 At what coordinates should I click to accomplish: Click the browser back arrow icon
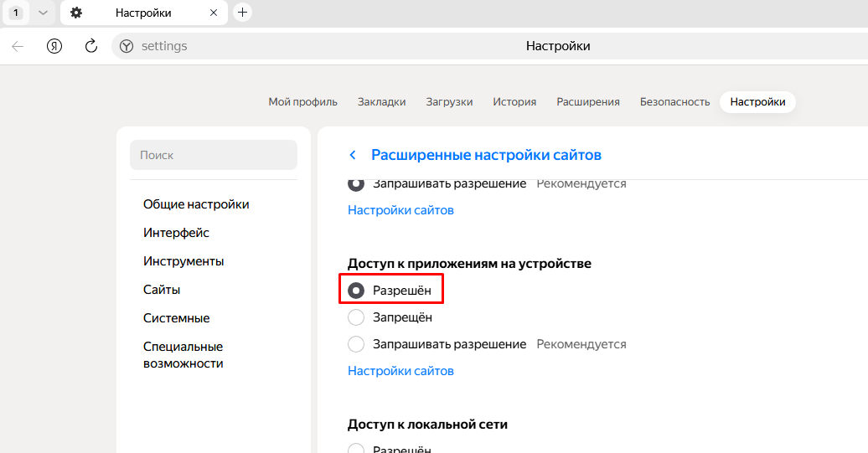pyautogui.click(x=18, y=46)
